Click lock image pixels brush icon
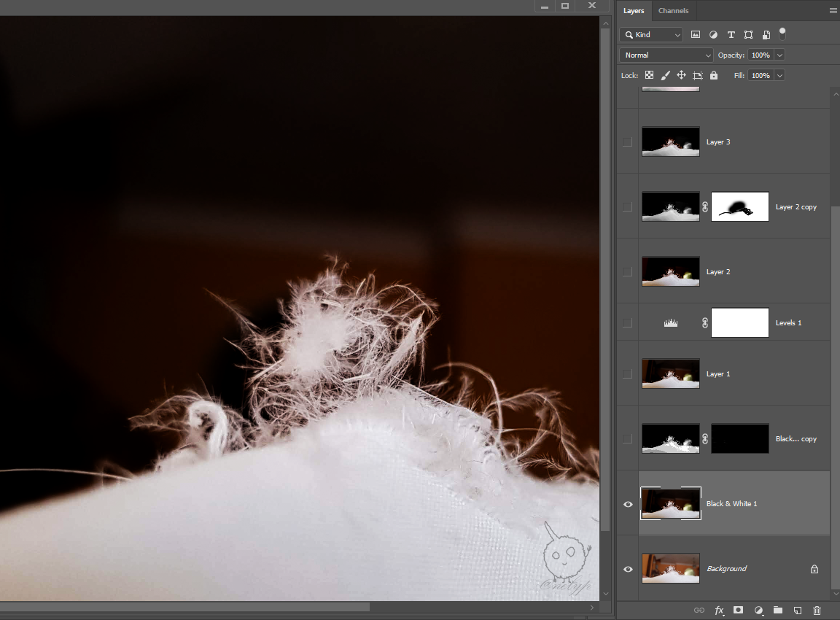 [665, 75]
